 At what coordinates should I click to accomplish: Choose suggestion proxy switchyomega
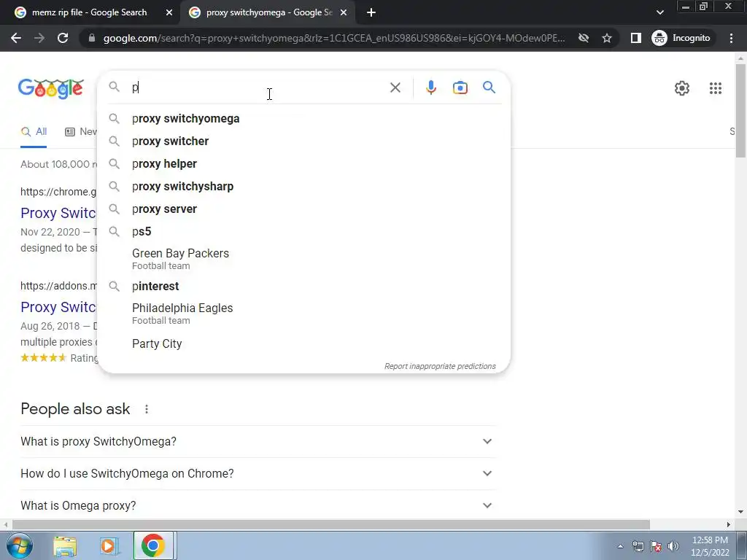click(303, 119)
